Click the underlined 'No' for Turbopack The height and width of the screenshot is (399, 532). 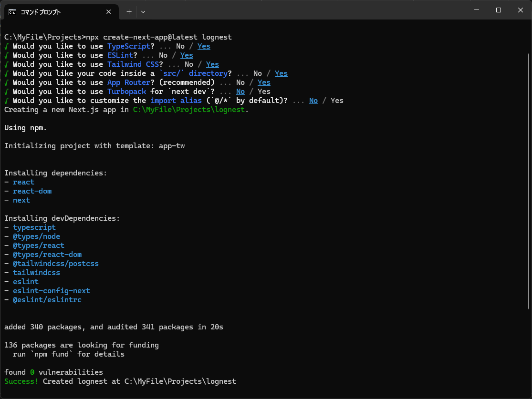pyautogui.click(x=240, y=92)
